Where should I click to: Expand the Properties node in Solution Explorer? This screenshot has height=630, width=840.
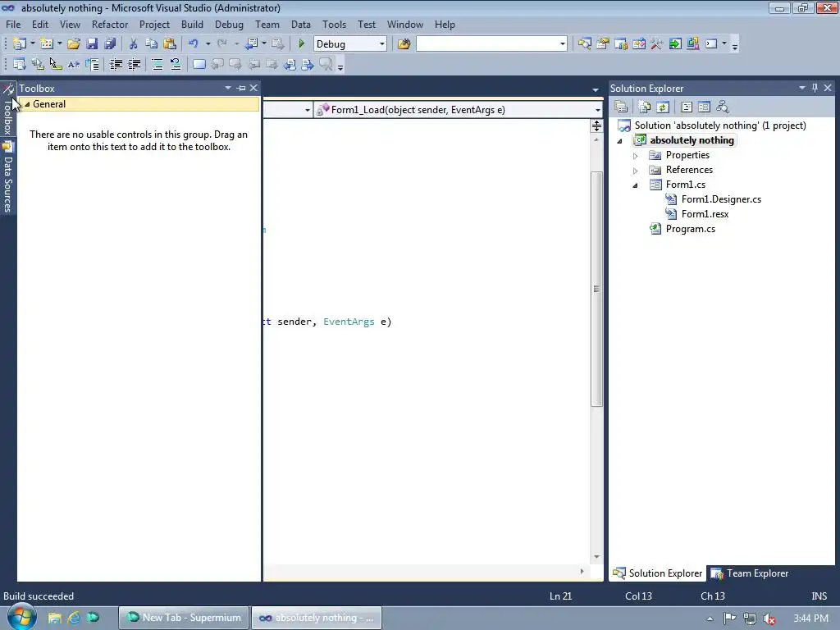point(636,156)
